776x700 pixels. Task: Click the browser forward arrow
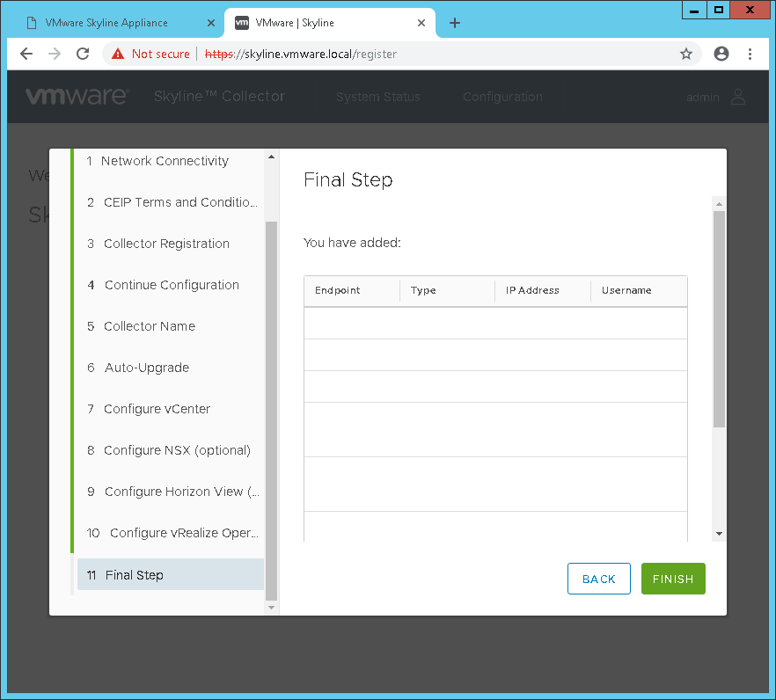(x=55, y=54)
